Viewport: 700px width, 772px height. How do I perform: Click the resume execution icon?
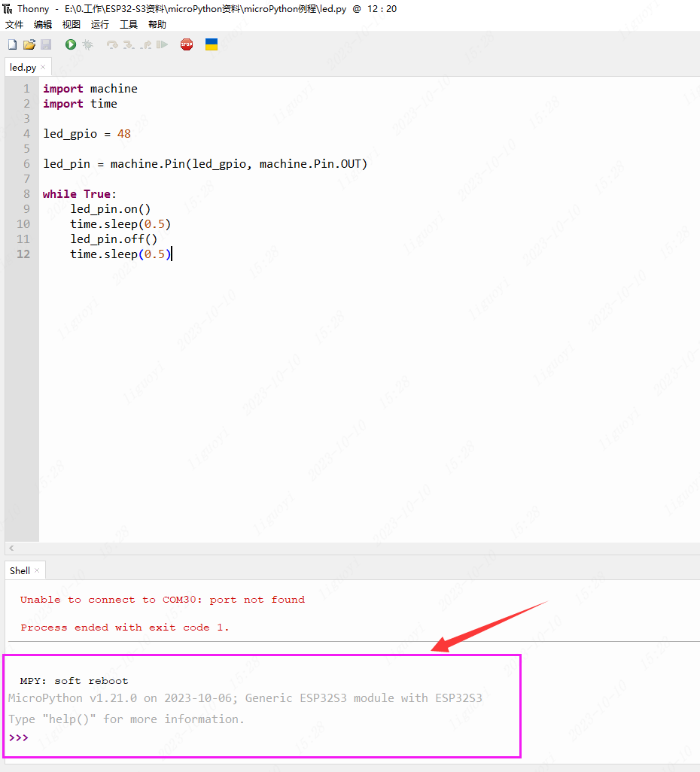162,45
